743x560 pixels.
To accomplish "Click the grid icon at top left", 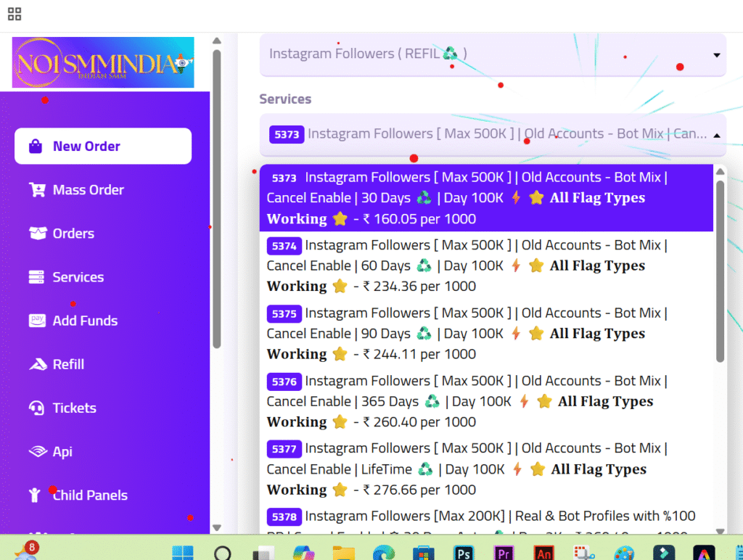I will tap(15, 14).
